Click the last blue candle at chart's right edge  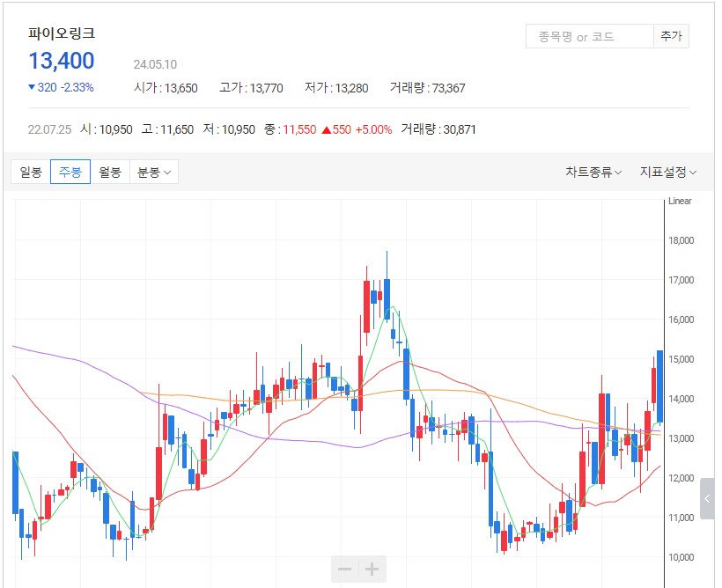[x=659, y=387]
